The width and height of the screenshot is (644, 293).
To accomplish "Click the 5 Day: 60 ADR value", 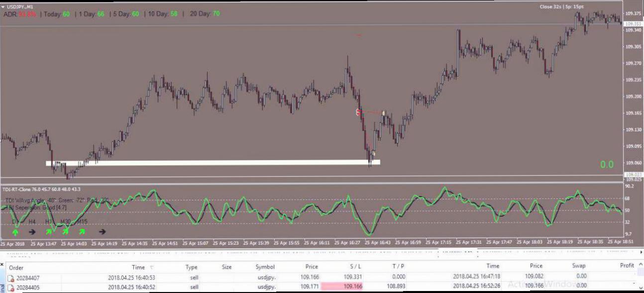I will coord(126,14).
